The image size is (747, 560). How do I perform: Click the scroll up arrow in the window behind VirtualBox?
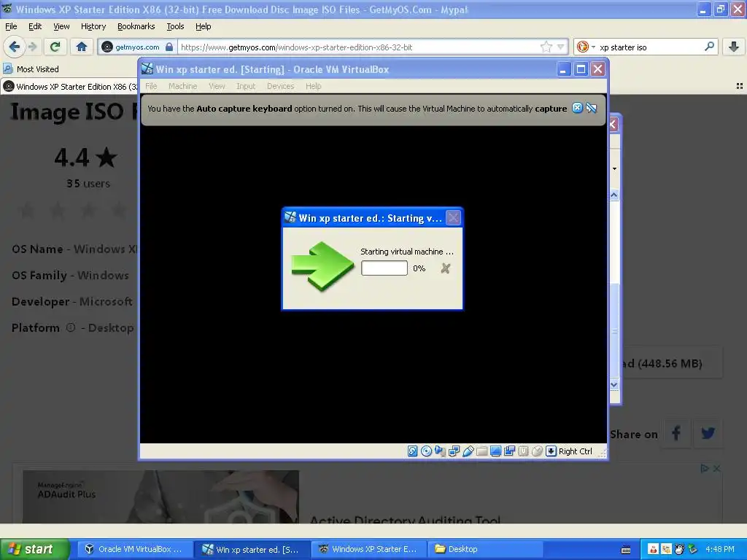614,195
